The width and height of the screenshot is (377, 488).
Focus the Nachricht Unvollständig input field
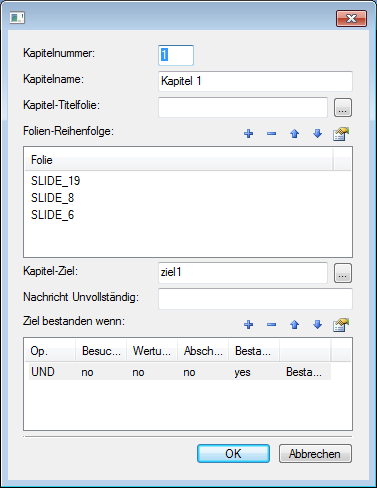255,299
